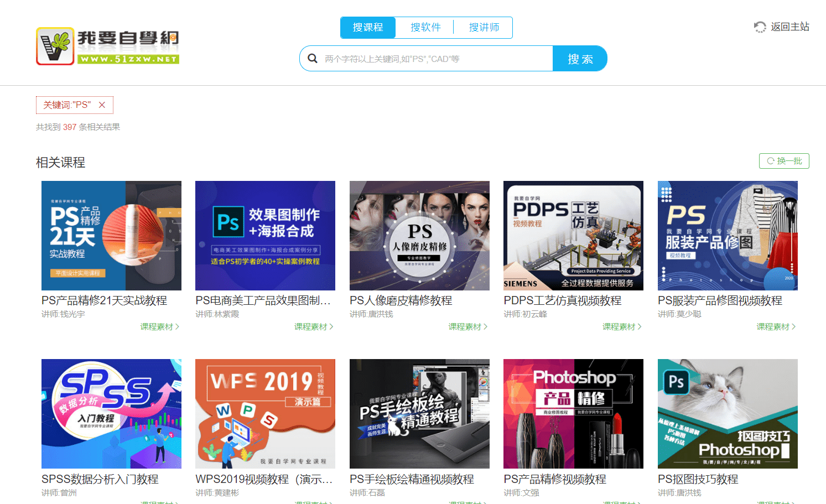This screenshot has height=504, width=826.
Task: Open title link PDPS工艺仿真视频教程
Action: 563,300
